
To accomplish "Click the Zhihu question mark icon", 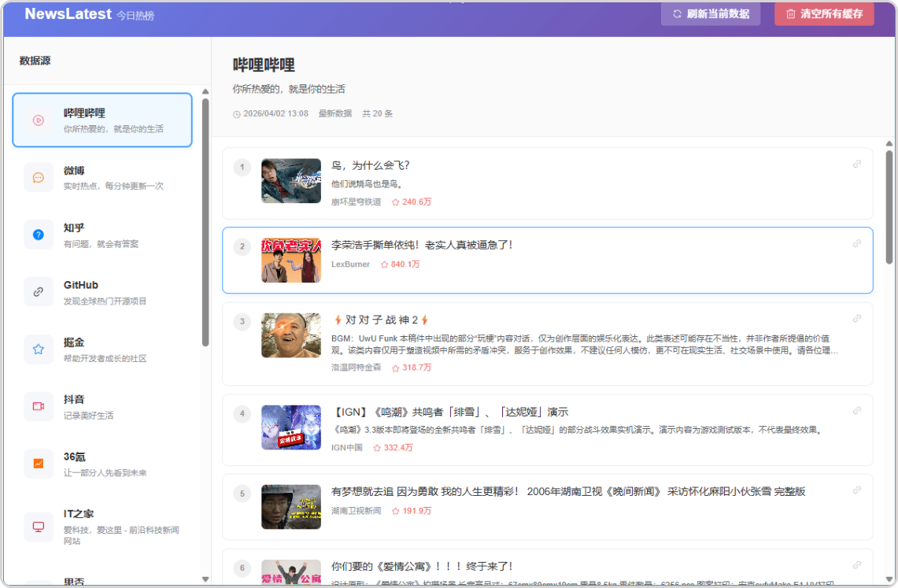I will coord(39,235).
